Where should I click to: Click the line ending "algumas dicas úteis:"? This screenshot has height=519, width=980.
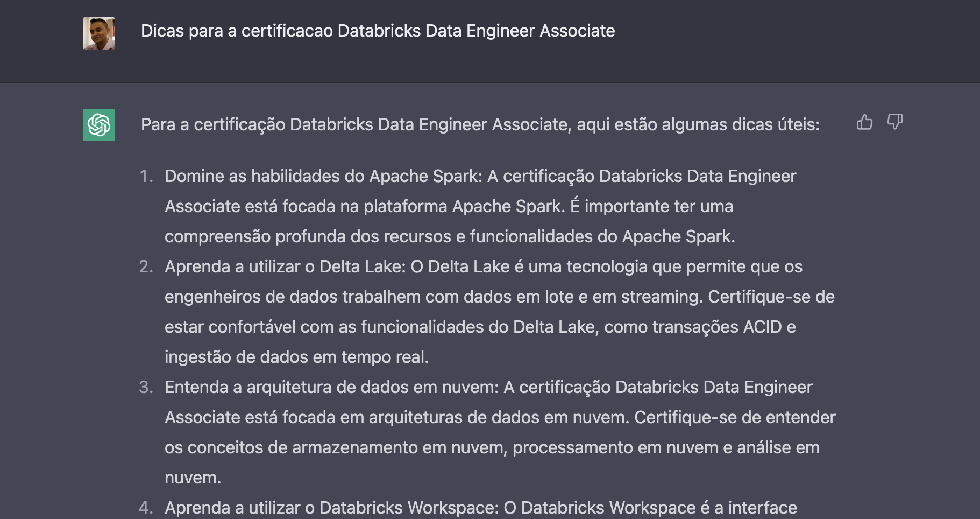480,124
